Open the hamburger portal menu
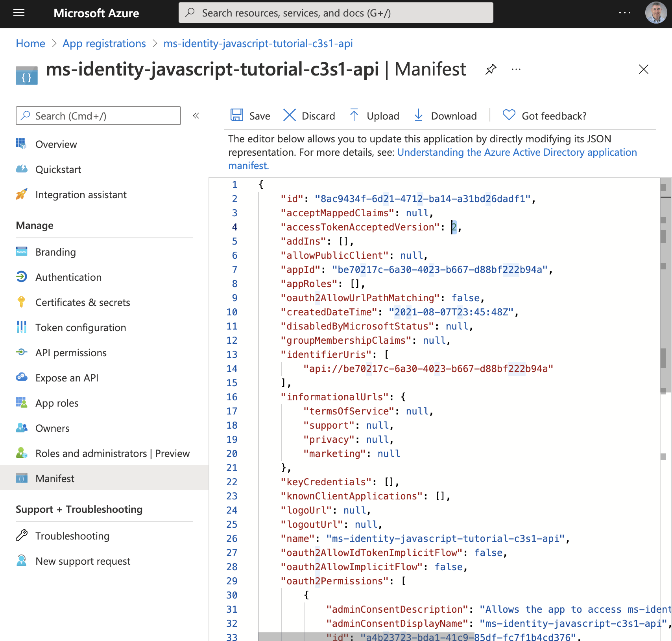 point(19,13)
